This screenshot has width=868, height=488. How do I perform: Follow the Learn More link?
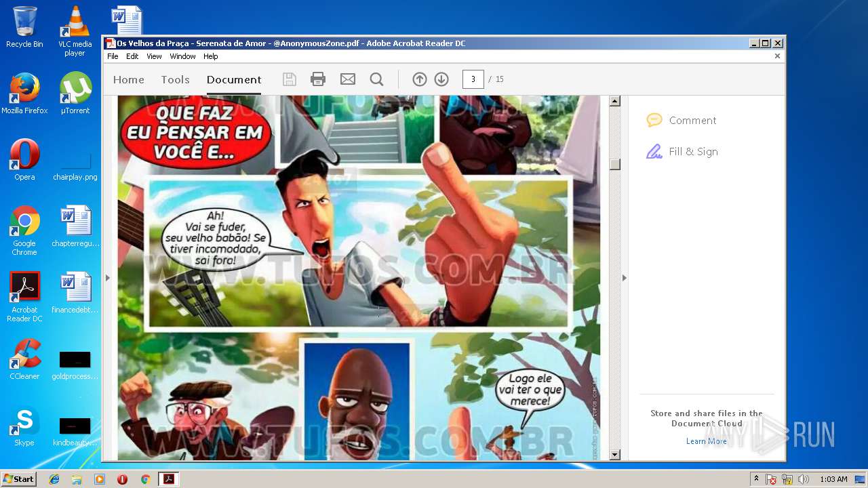point(706,441)
